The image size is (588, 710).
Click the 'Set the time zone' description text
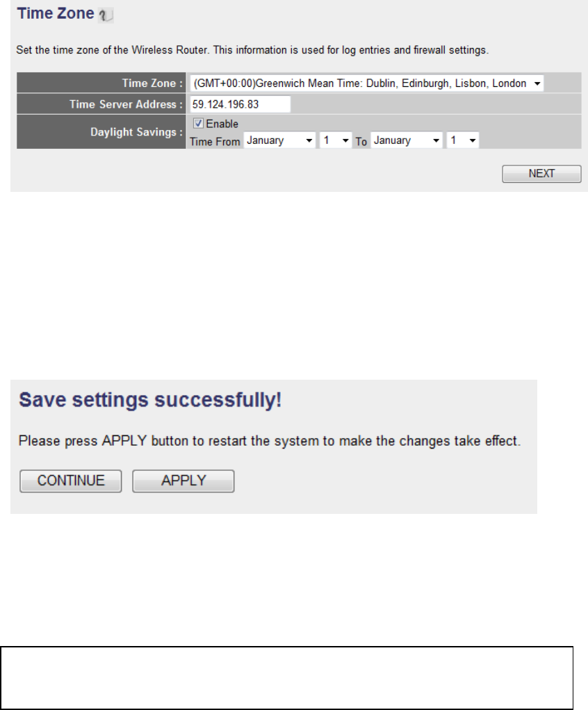[252, 50]
